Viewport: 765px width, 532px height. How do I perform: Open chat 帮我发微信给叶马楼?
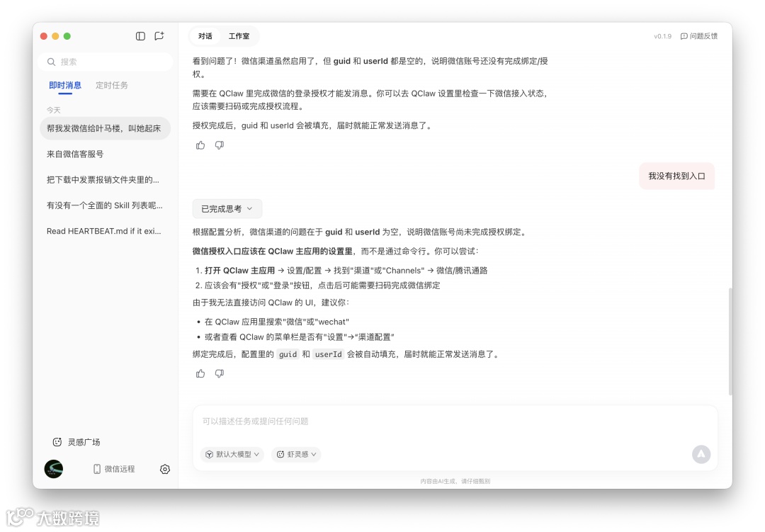pos(105,128)
